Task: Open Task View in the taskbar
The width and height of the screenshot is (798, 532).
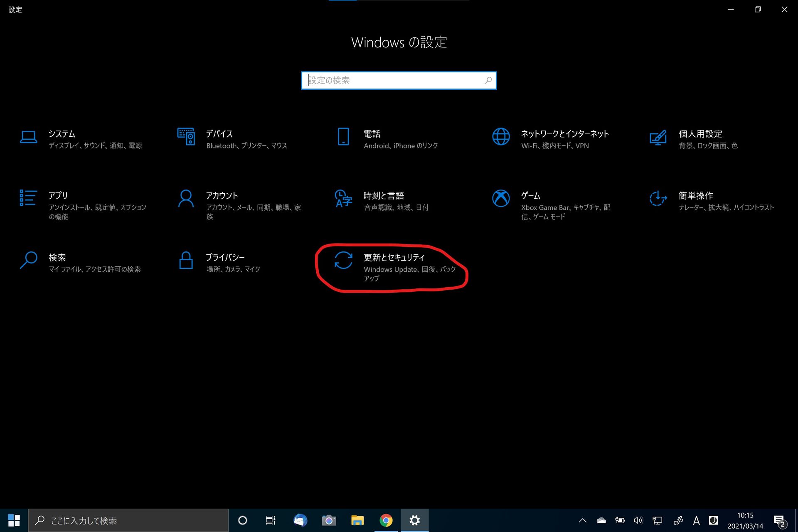Action: tap(271, 520)
